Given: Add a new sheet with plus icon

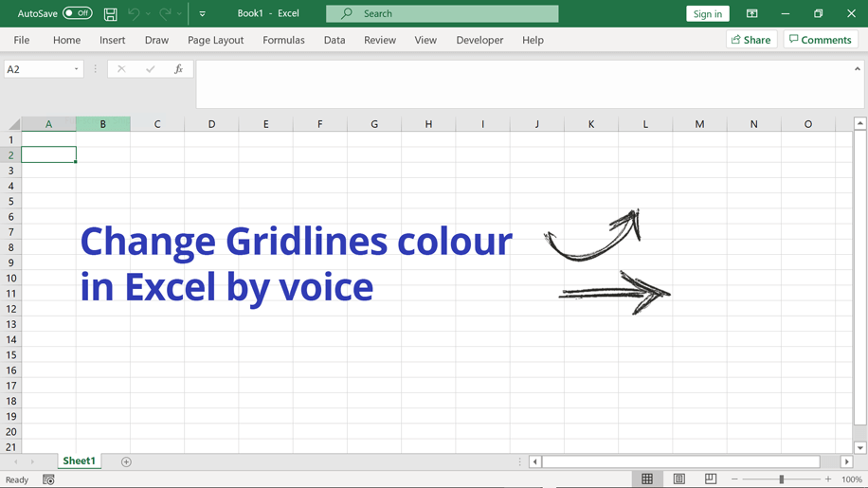Looking at the screenshot, I should 126,461.
